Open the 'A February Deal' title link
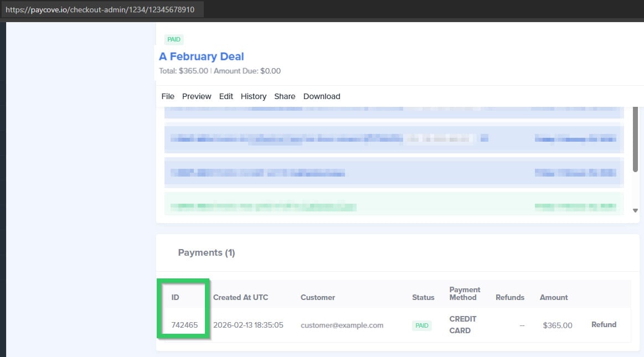Image resolution: width=644 pixels, height=357 pixels. [202, 56]
